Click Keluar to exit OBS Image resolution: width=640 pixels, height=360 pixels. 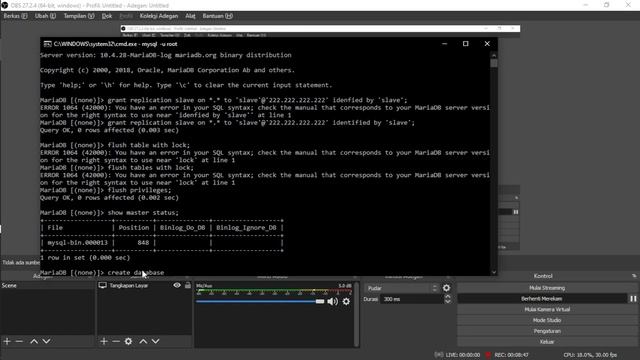(x=547, y=342)
